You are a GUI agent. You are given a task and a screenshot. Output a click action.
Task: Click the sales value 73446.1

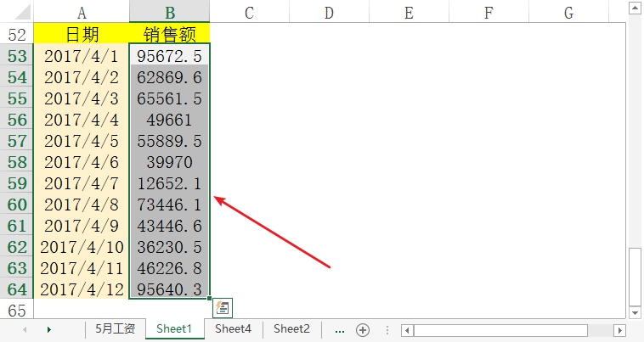170,205
